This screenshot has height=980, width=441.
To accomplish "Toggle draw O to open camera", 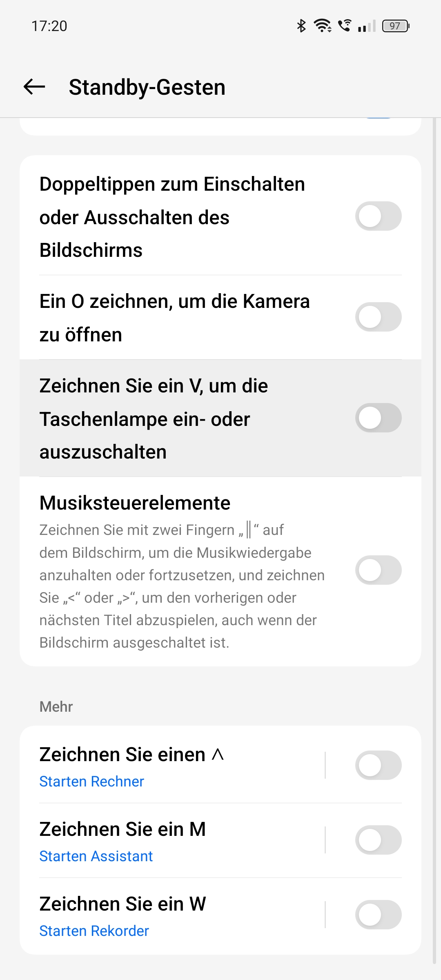I will click(x=378, y=317).
